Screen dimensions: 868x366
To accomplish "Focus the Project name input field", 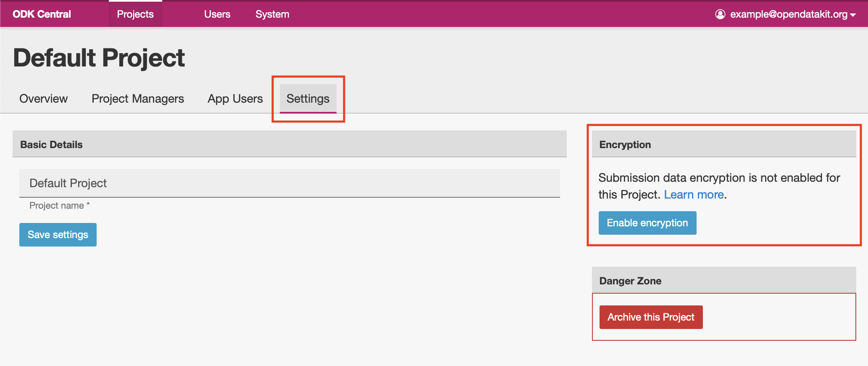I will pyautogui.click(x=289, y=183).
